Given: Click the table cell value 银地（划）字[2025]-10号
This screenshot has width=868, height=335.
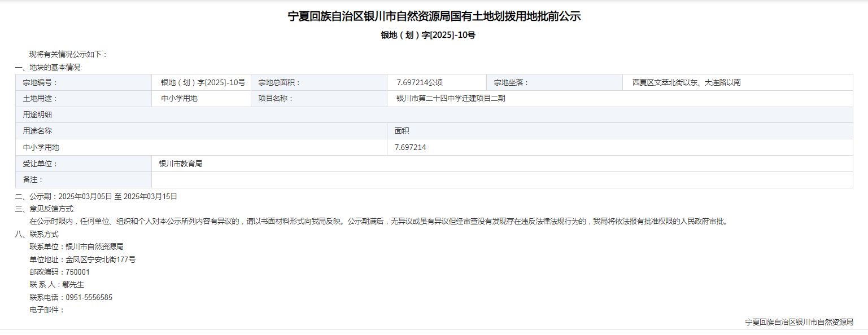Looking at the screenshot, I should 203,82.
